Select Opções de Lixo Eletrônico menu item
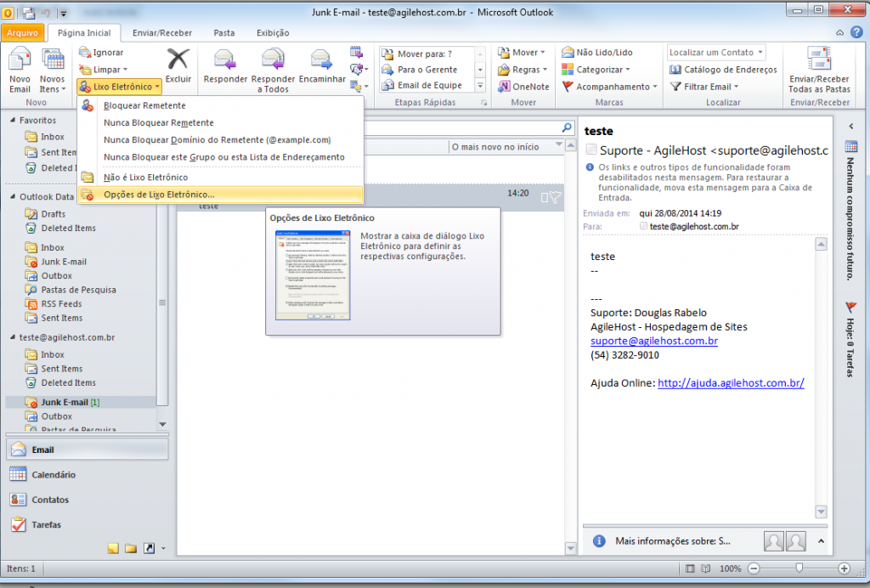This screenshot has width=870, height=588. point(220,194)
